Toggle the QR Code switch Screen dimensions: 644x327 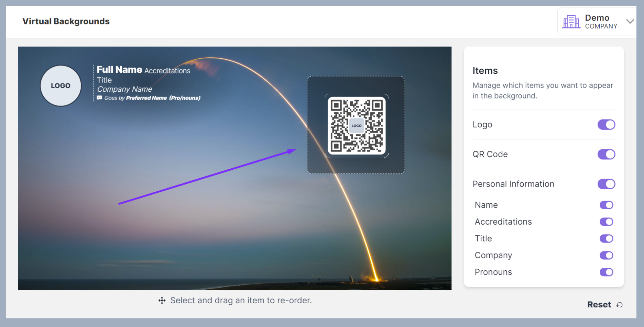pos(606,154)
